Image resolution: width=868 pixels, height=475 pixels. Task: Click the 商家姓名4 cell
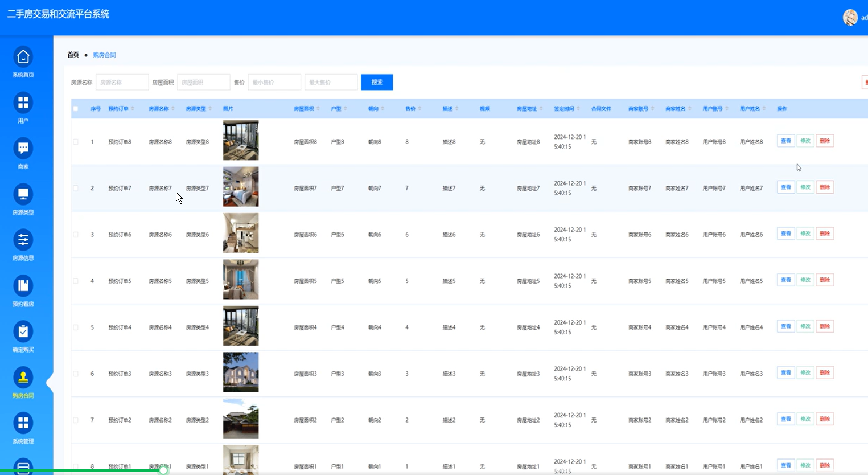[677, 327]
